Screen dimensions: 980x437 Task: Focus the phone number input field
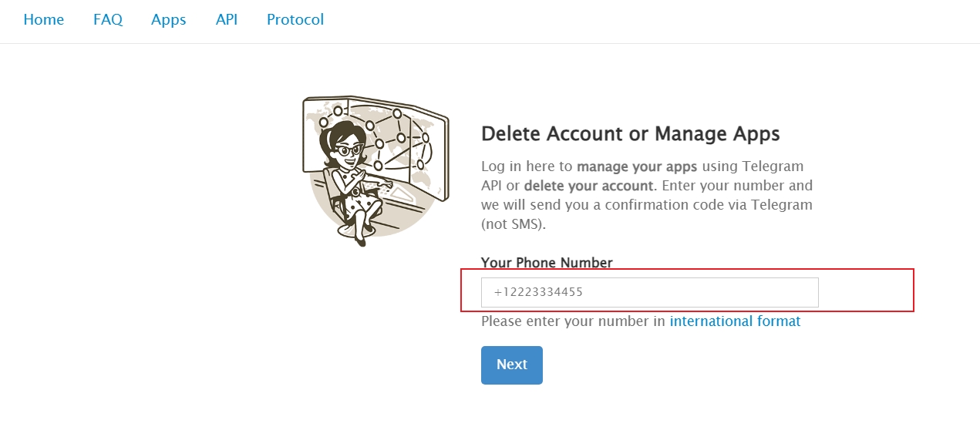pyautogui.click(x=649, y=293)
